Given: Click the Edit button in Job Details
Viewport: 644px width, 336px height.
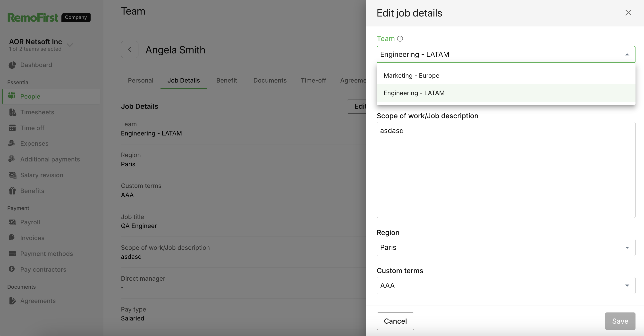Looking at the screenshot, I should click(357, 107).
